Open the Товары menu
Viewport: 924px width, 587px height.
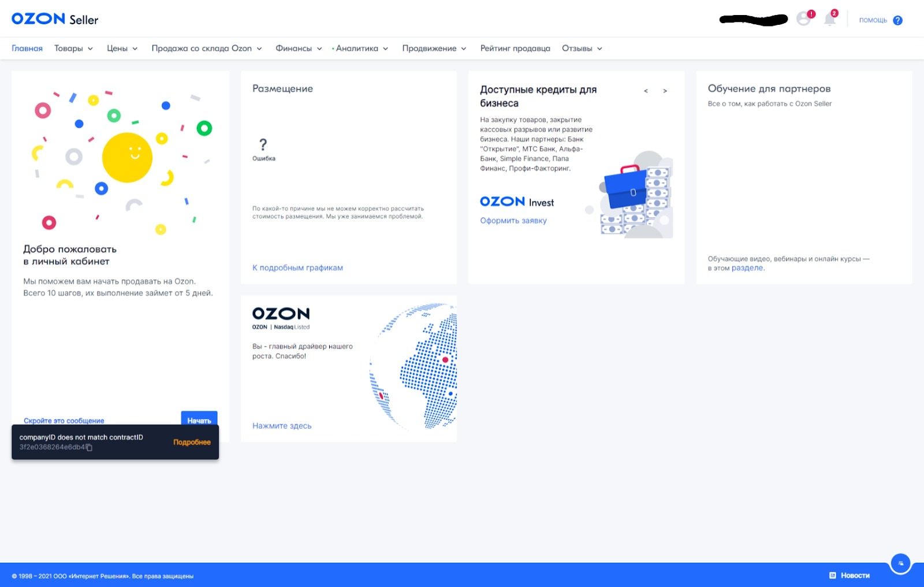coord(73,49)
